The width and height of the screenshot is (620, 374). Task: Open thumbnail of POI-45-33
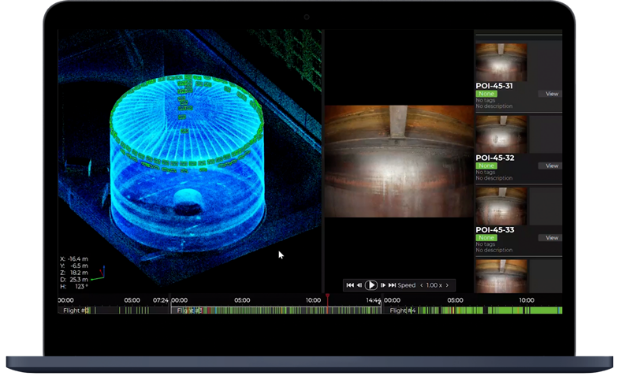[501, 206]
